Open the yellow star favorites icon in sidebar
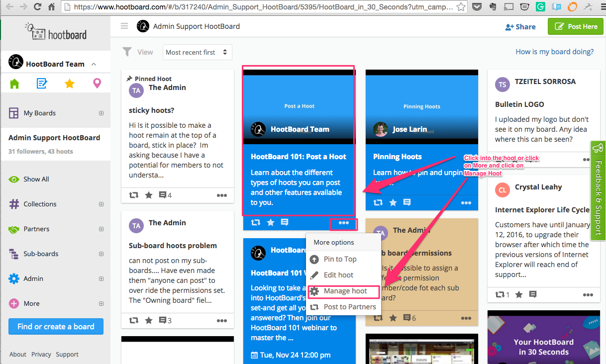This screenshot has height=364, width=606. point(70,84)
